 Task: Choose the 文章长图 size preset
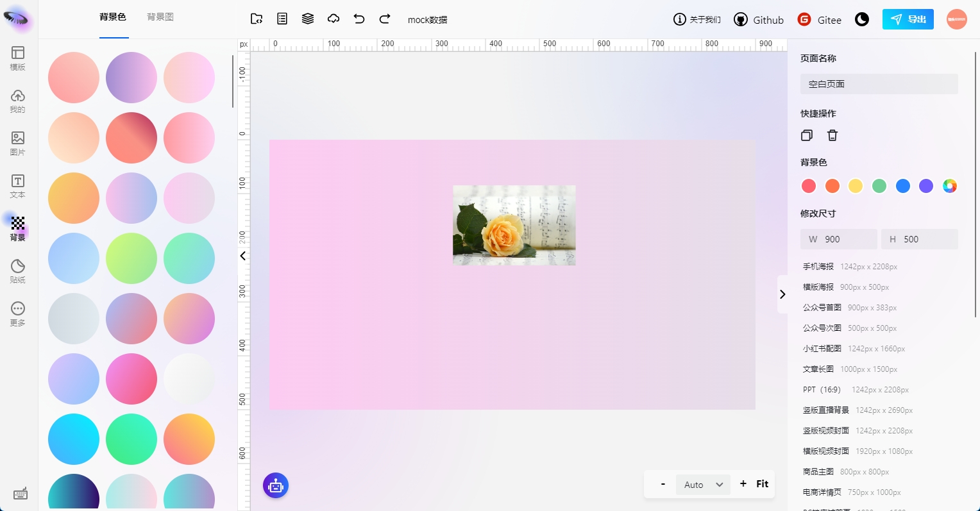[850, 369]
